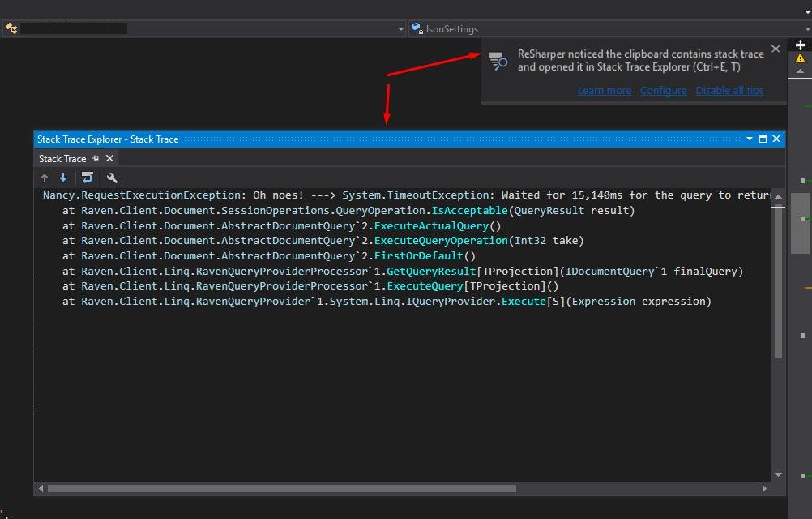This screenshot has height=519, width=812.
Task: Close the Stack Trace Explorer panel
Action: 776,139
